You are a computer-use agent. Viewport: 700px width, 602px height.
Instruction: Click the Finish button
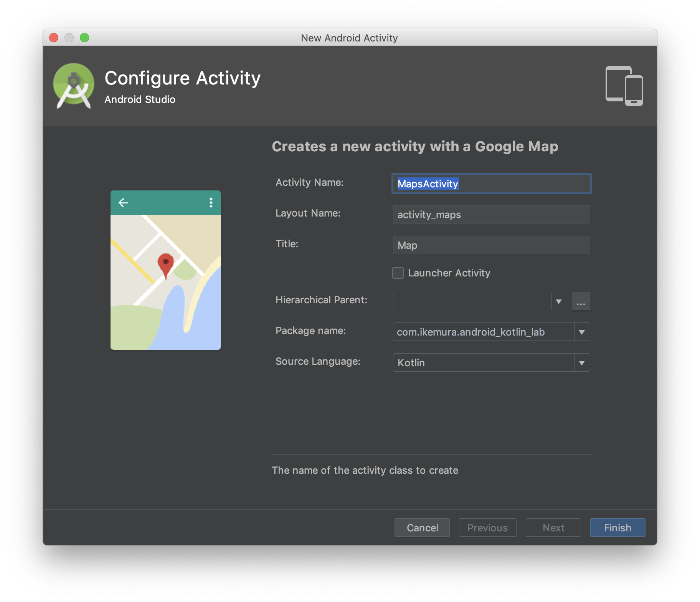617,528
